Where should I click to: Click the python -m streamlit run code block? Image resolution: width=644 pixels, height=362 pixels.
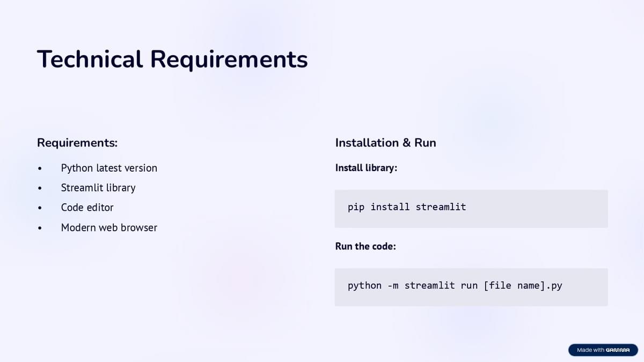click(x=471, y=287)
